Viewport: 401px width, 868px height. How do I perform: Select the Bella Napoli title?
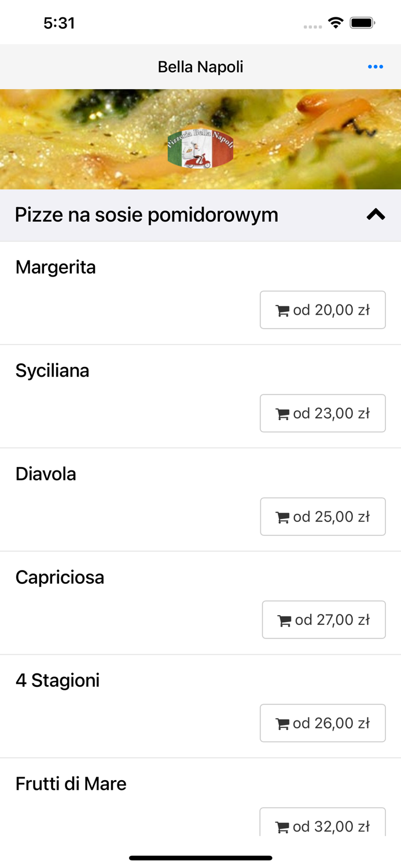click(200, 67)
